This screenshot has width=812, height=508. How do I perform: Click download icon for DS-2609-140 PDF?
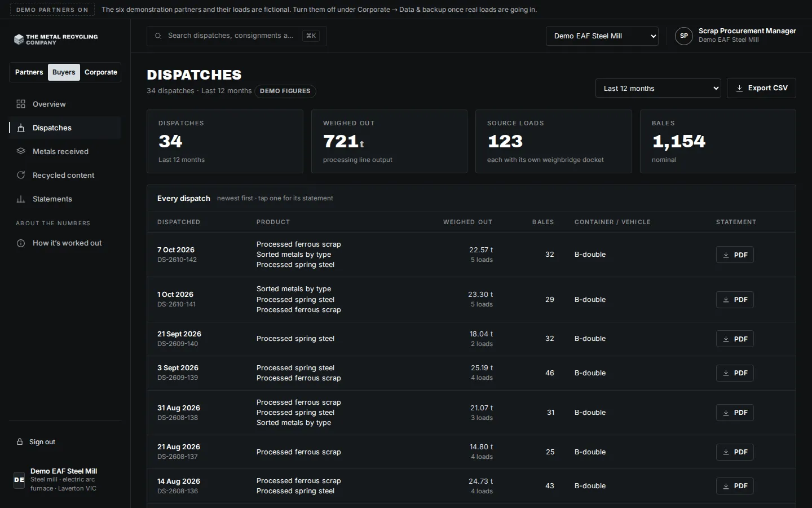coord(726,339)
